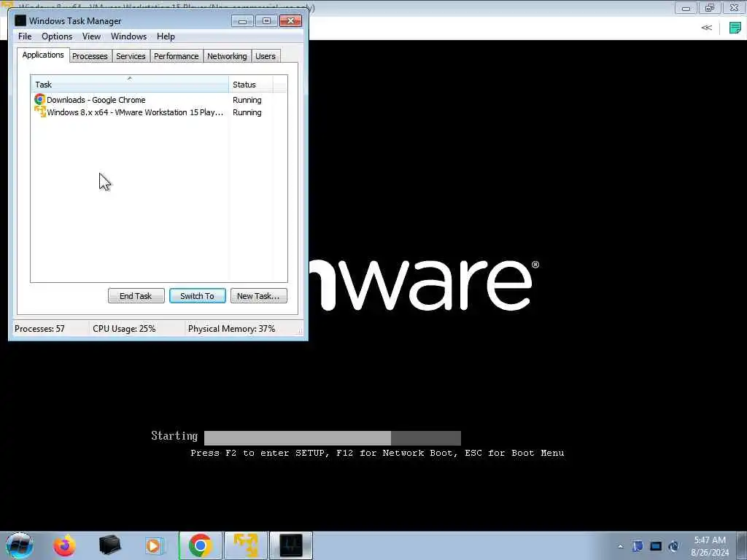
Task: Click the Chrome icon in the task list
Action: [x=39, y=99]
